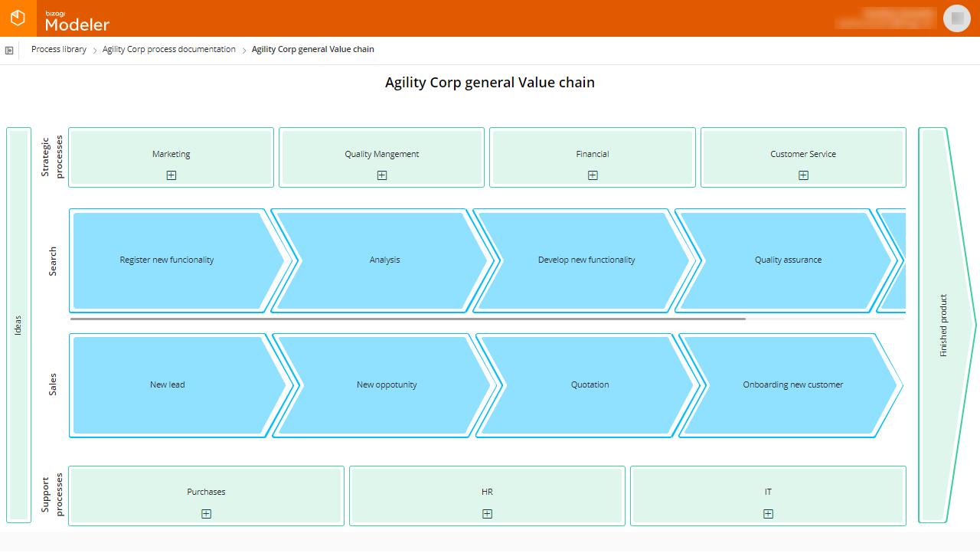Click the horizontal scrollbar under Search row
The height and width of the screenshot is (553, 980).
(x=407, y=319)
